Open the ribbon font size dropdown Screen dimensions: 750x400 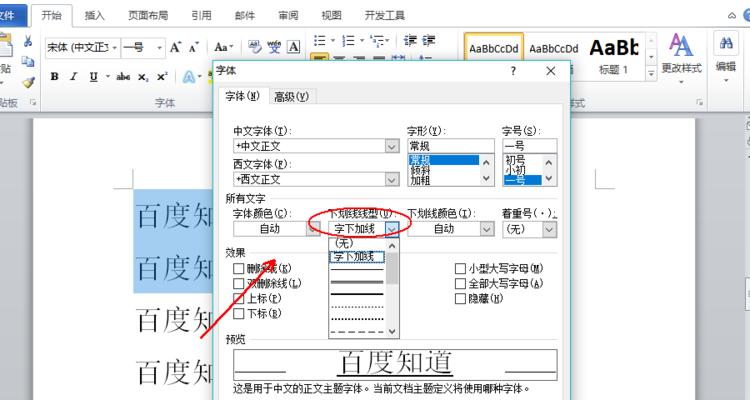159,48
